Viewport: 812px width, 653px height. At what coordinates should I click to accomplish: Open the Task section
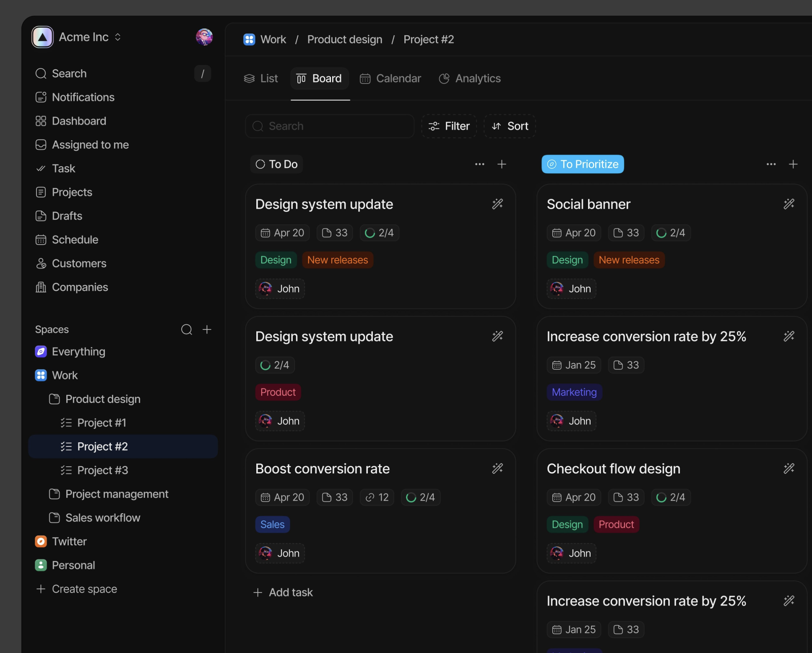[x=55, y=168]
